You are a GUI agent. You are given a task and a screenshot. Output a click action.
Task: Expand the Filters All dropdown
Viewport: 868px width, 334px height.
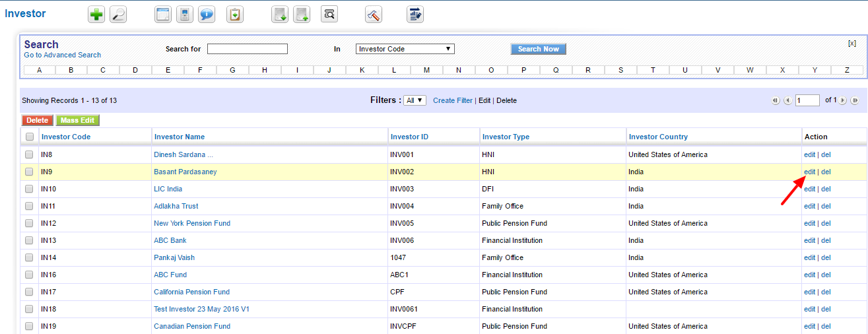415,100
